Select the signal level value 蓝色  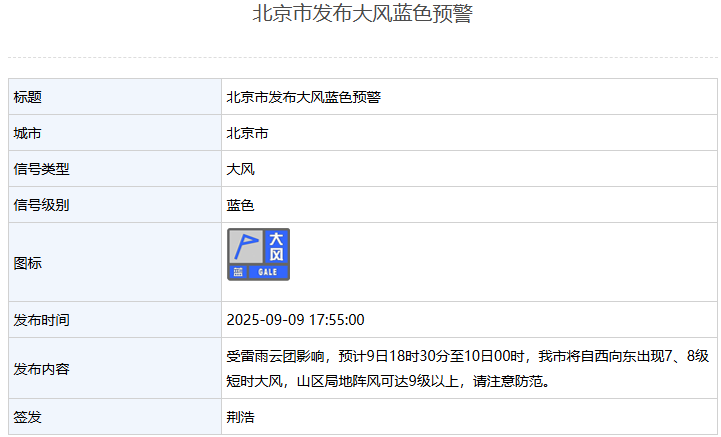coord(240,205)
